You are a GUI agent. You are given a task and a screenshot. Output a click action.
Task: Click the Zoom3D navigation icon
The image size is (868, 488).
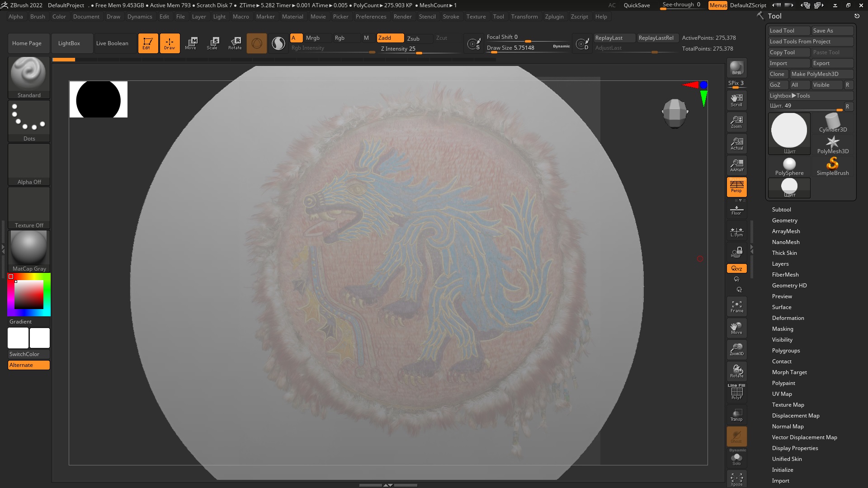(736, 350)
